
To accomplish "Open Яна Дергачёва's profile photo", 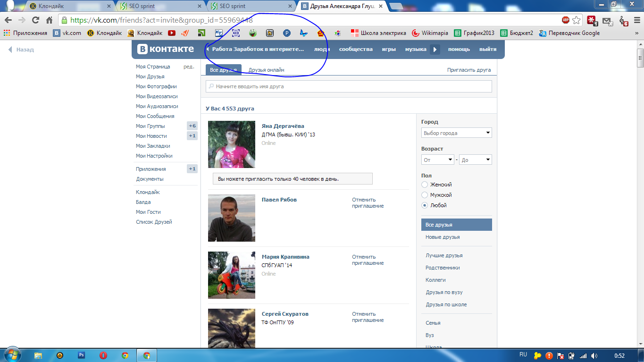I will 232,144.
